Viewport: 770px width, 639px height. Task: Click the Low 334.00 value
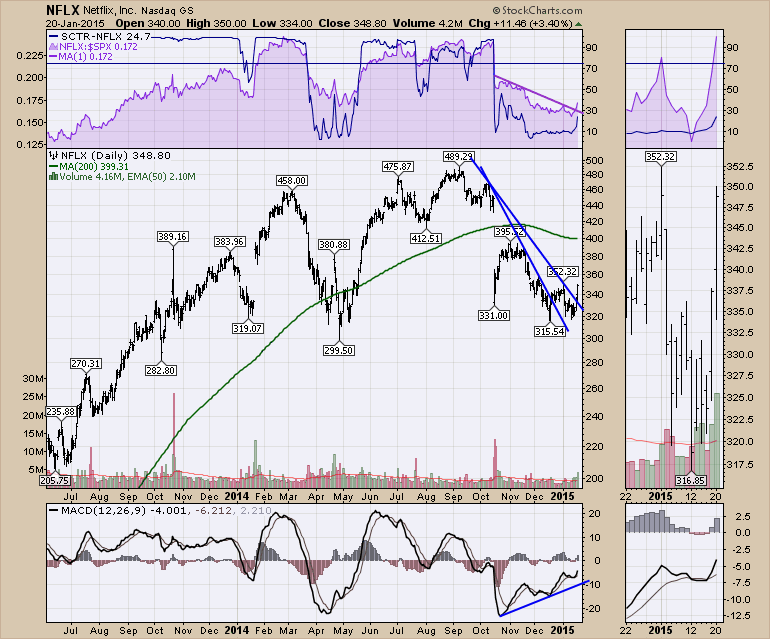tap(282, 23)
